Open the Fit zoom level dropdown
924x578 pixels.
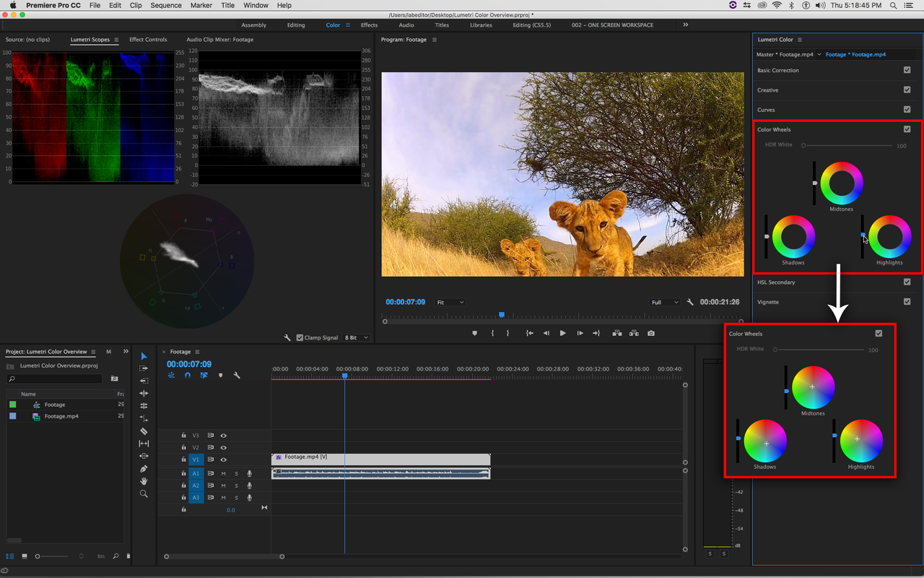tap(449, 302)
